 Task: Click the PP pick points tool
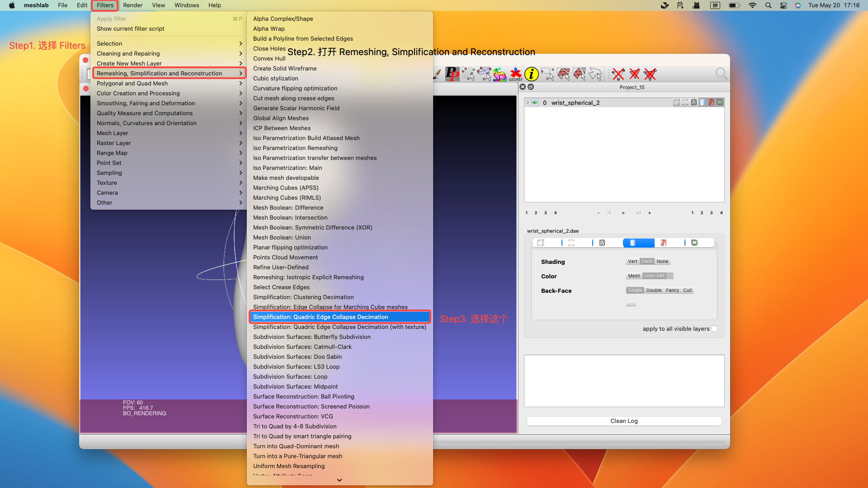(452, 74)
